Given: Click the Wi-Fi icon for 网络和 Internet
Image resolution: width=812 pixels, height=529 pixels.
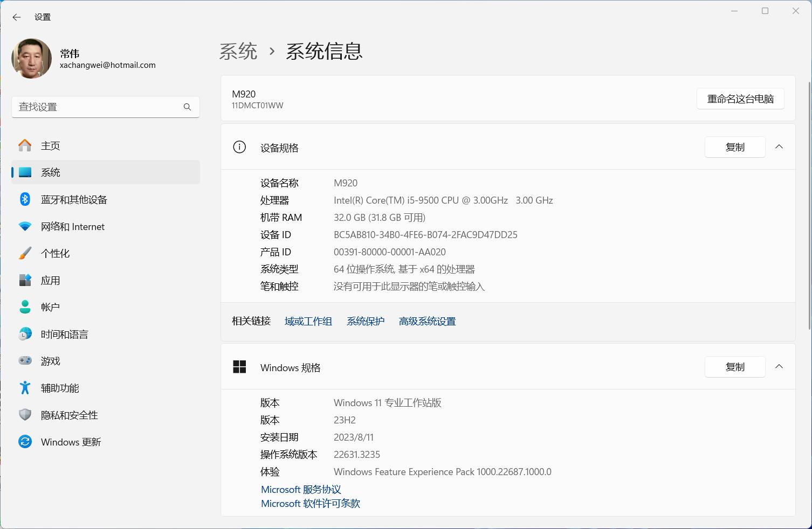Looking at the screenshot, I should click(25, 227).
